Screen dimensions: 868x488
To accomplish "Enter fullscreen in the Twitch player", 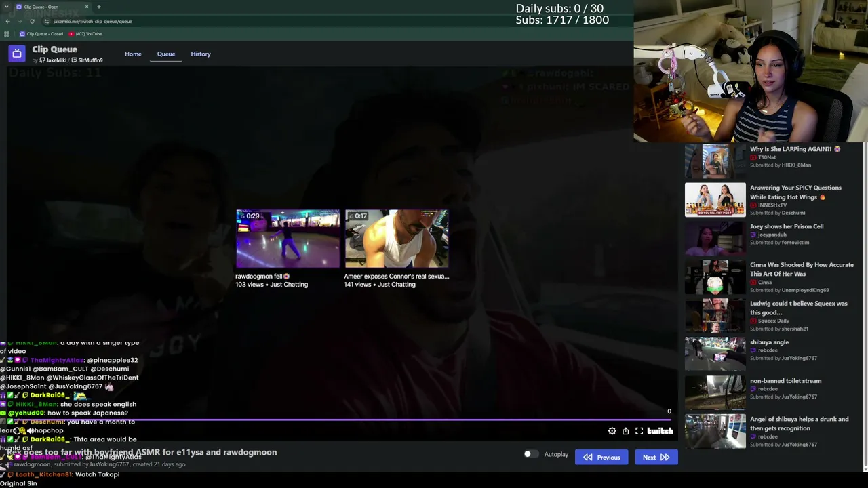I will (x=639, y=431).
